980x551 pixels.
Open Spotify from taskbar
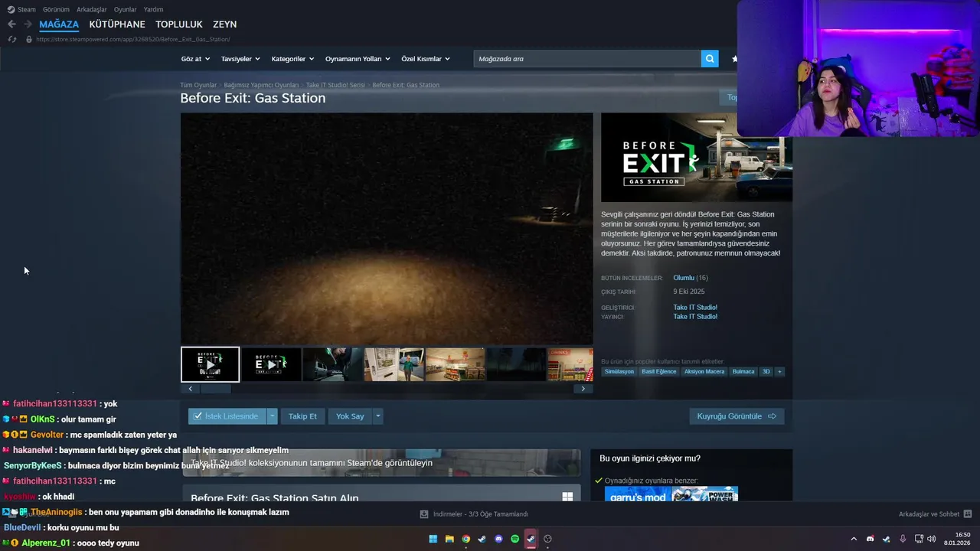click(514, 539)
